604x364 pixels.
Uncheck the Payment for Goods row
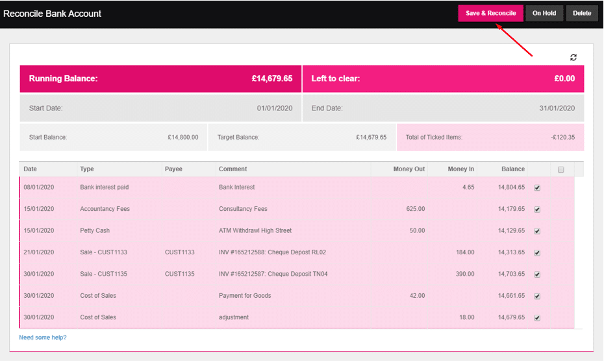point(536,296)
